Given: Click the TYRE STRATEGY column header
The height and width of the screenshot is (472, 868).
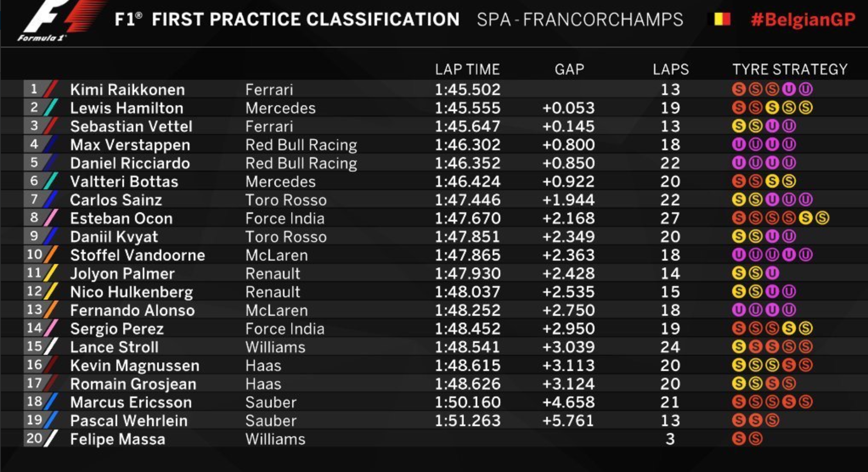Looking at the screenshot, I should (x=790, y=69).
